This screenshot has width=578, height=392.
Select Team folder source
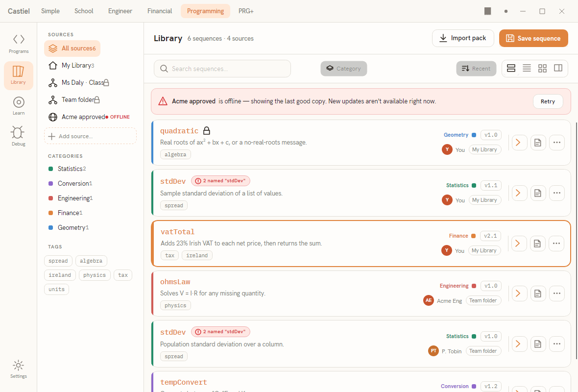(x=74, y=99)
